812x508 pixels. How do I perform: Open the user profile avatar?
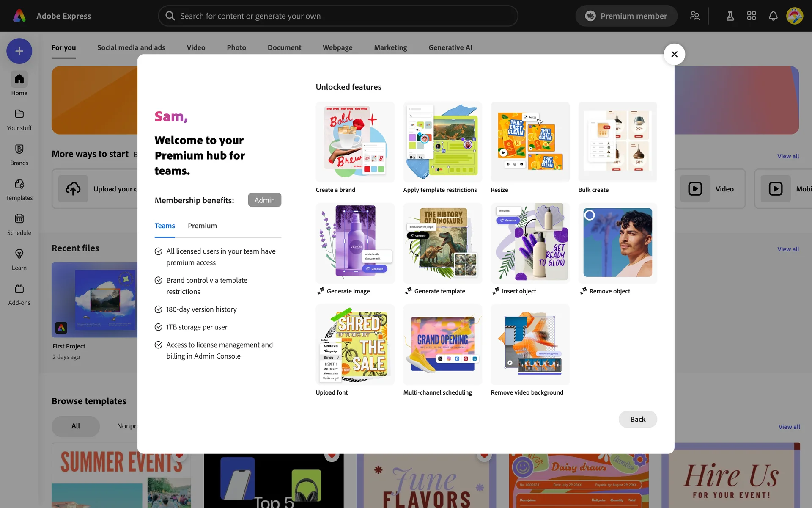coord(795,16)
